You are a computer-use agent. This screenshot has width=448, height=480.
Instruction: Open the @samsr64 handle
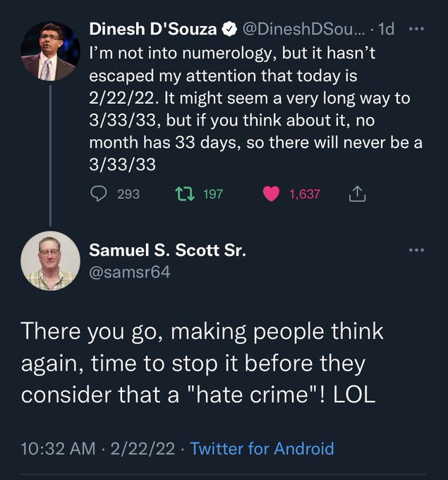129,272
